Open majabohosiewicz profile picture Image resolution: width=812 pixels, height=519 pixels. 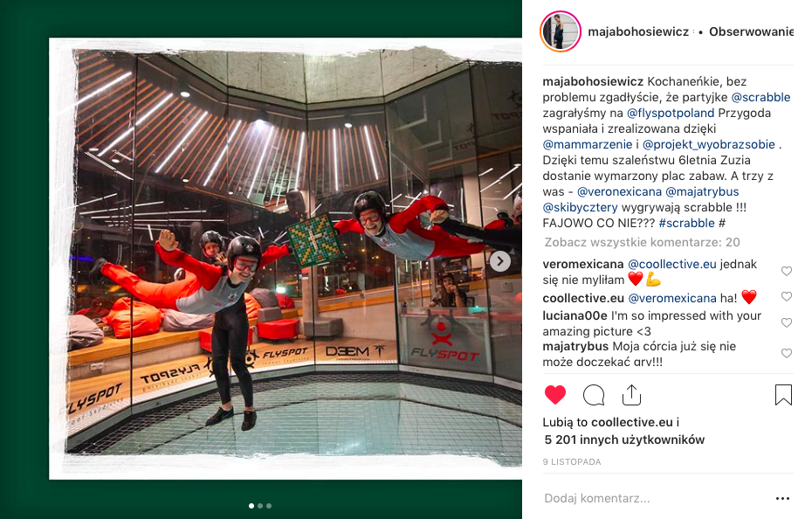pos(561,31)
